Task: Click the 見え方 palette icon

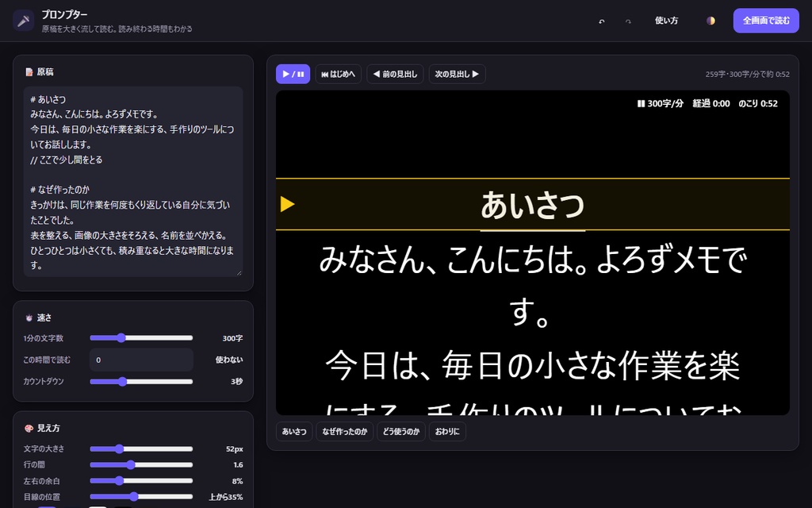Action: pyautogui.click(x=29, y=428)
